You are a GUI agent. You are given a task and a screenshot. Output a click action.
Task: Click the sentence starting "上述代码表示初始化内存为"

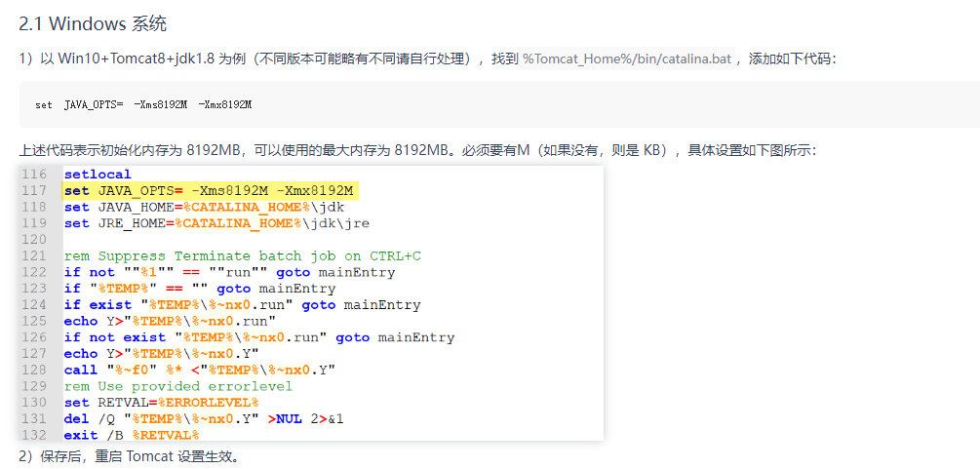coord(417,151)
